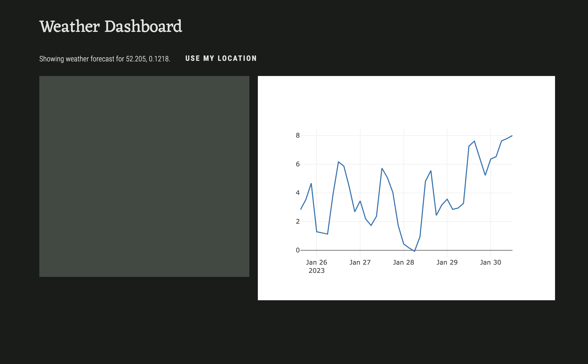Click the y-axis label 6
Viewport: 588px width, 364px height.
(298, 164)
